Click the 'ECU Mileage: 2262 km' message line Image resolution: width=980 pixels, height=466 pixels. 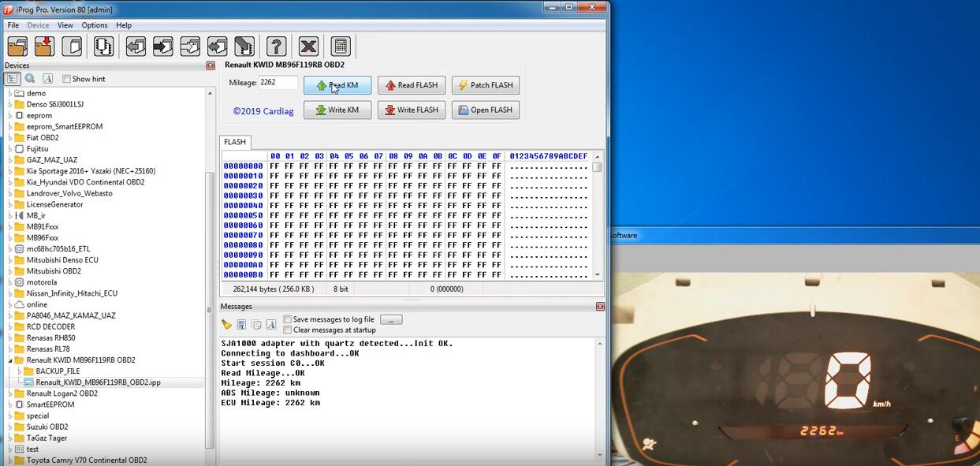click(270, 403)
